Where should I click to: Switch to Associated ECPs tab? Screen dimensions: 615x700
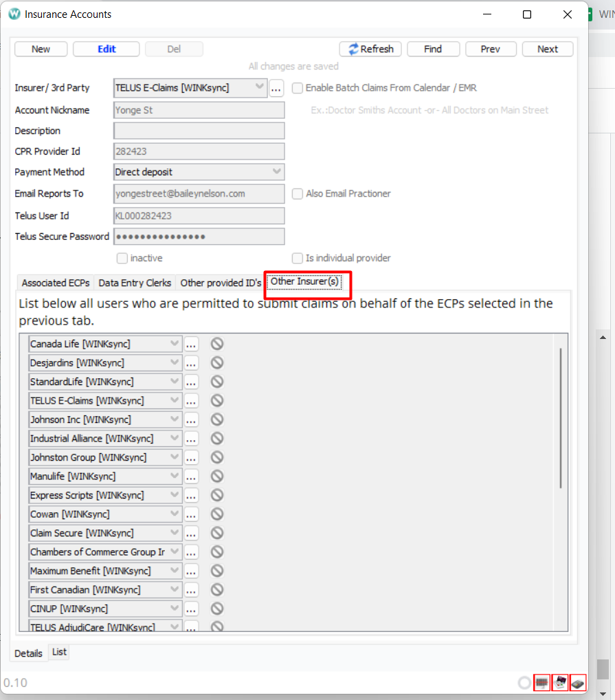pos(55,283)
